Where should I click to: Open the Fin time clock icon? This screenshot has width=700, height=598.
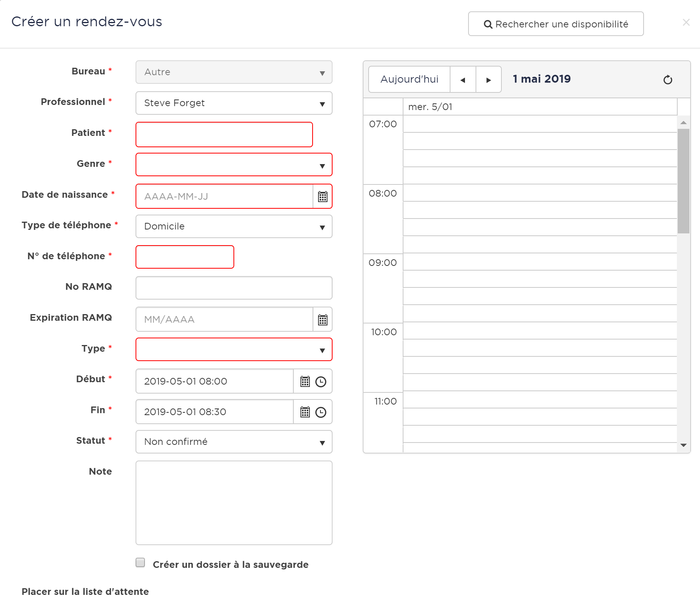pyautogui.click(x=321, y=412)
